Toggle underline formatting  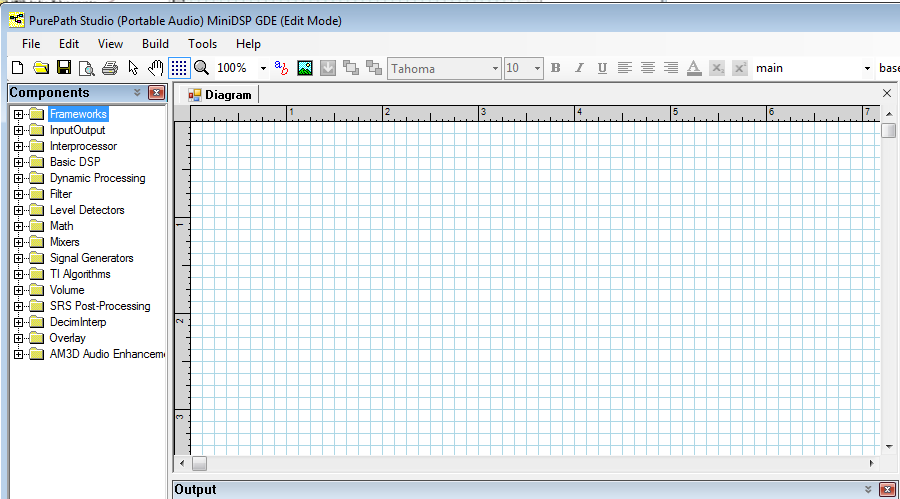(602, 68)
